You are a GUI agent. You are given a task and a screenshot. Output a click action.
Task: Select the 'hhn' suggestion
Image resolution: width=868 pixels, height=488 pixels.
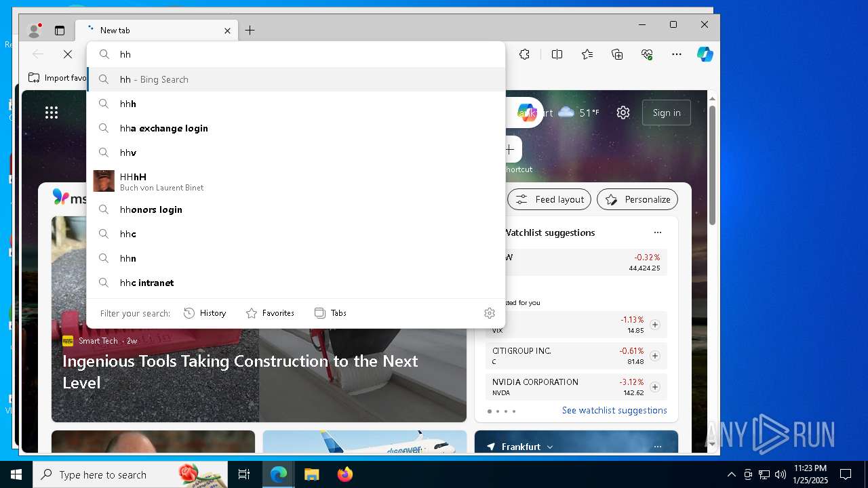296,258
